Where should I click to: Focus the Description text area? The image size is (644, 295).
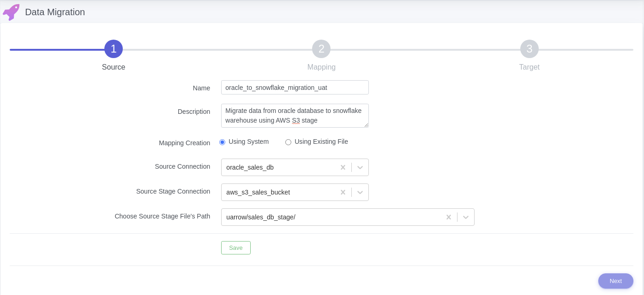tap(295, 116)
